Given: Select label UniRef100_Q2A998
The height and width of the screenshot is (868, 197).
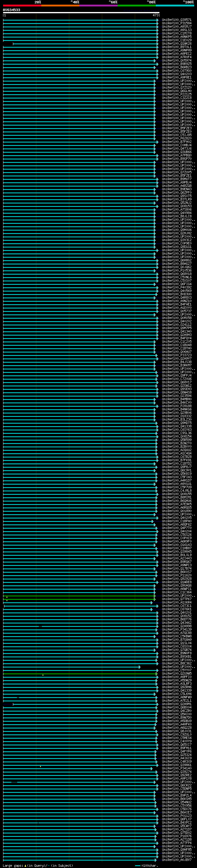Looking at the screenshot, I should (x=176, y=626).
